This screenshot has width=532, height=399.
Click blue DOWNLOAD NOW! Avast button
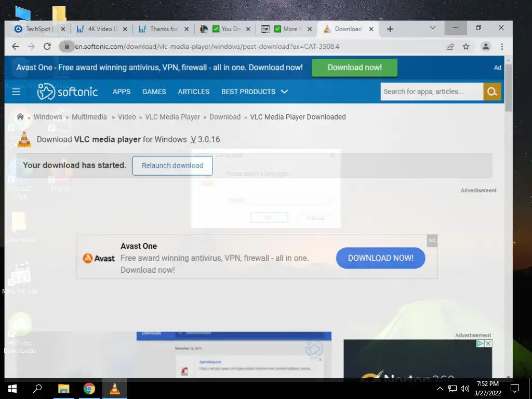pyautogui.click(x=381, y=258)
